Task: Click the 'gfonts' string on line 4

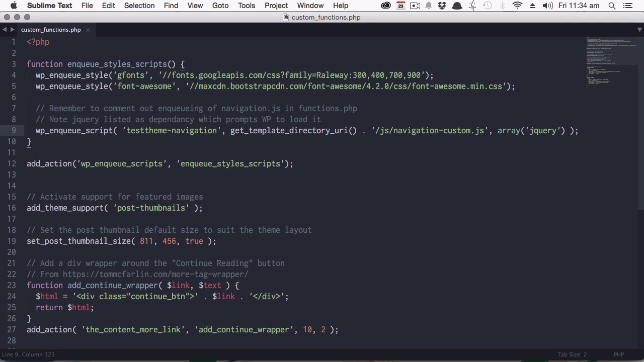Action: coord(131,75)
